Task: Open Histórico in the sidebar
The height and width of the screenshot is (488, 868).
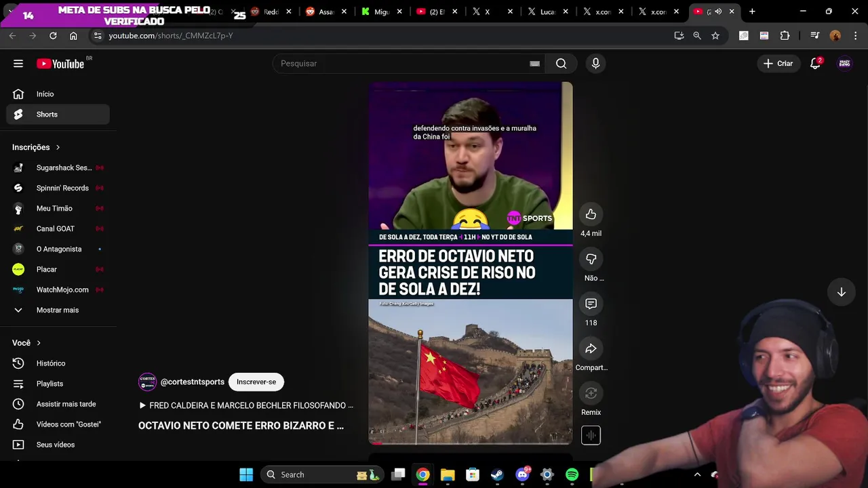Action: [x=58, y=363]
